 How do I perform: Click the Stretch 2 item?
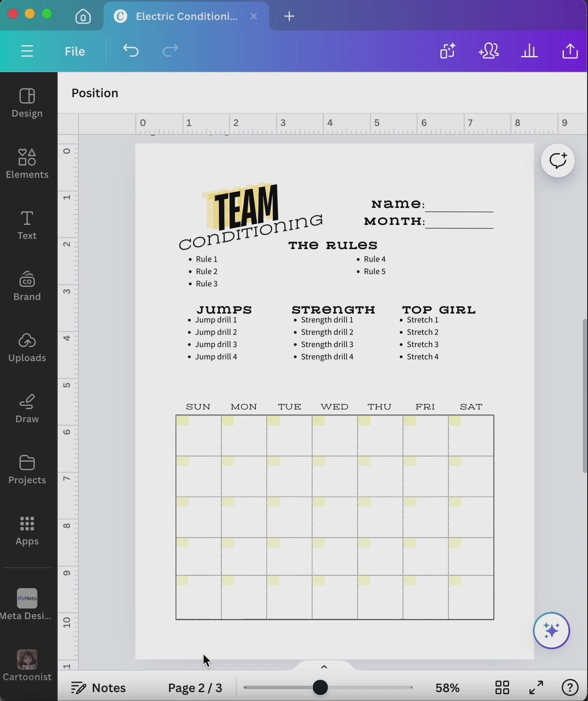click(x=423, y=332)
